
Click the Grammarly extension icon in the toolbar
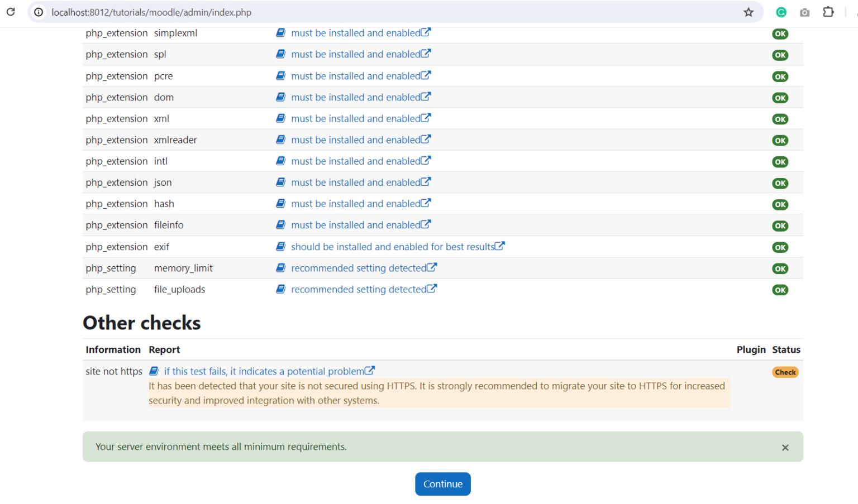780,12
